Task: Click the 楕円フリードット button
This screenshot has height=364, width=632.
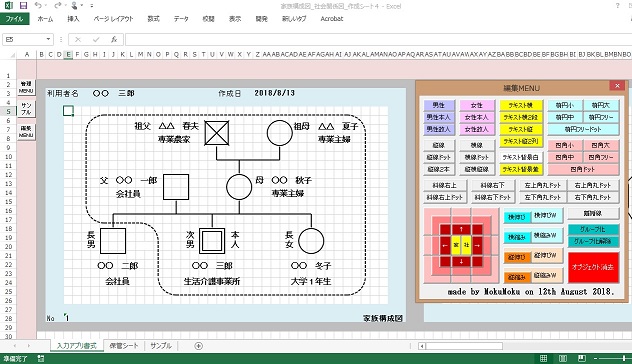Action: pyautogui.click(x=583, y=129)
